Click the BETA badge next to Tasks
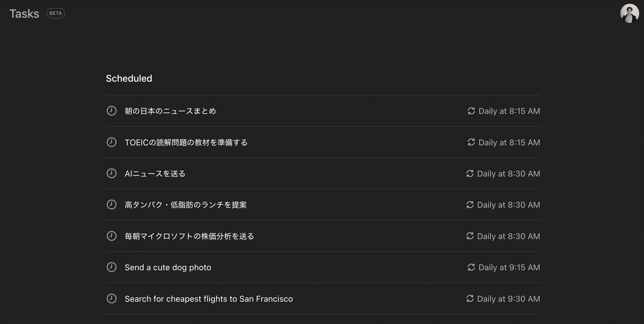Viewport: 644px width, 324px height. click(x=56, y=13)
